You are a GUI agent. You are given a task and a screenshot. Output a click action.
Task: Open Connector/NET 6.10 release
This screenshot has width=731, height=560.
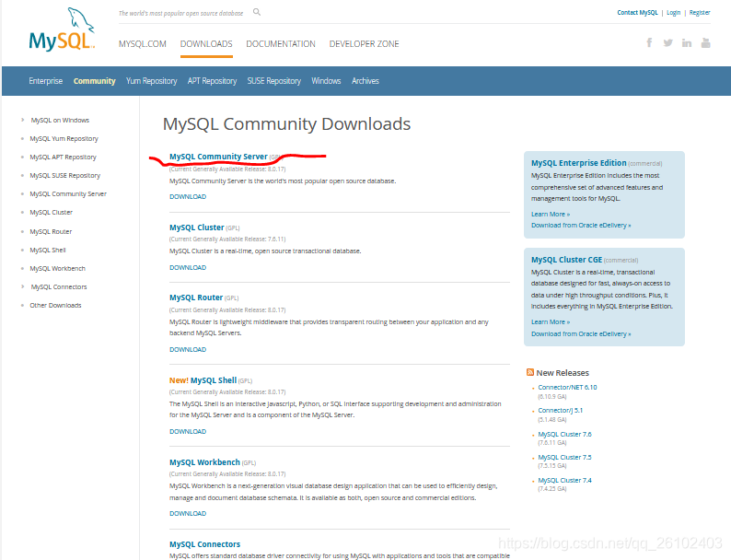coord(567,387)
